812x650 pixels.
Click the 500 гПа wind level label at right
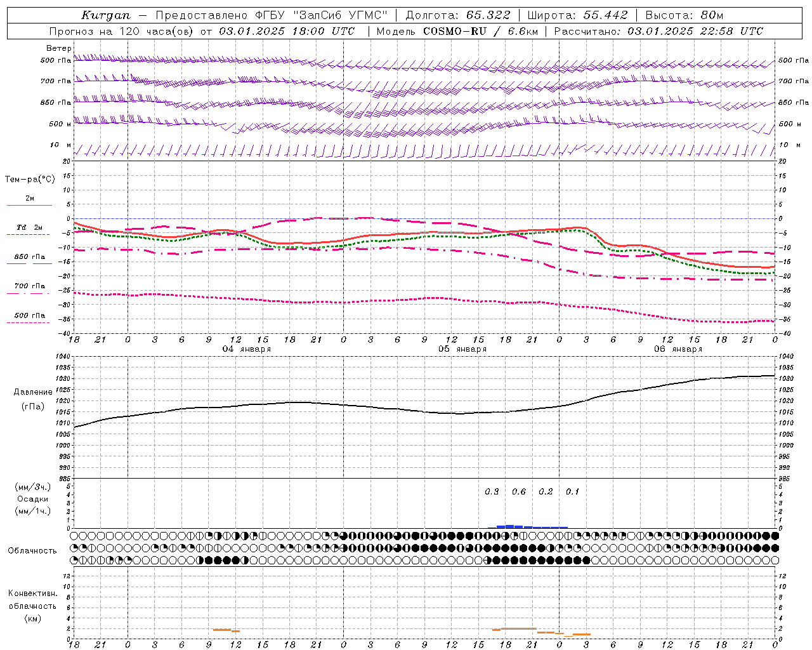(x=794, y=60)
